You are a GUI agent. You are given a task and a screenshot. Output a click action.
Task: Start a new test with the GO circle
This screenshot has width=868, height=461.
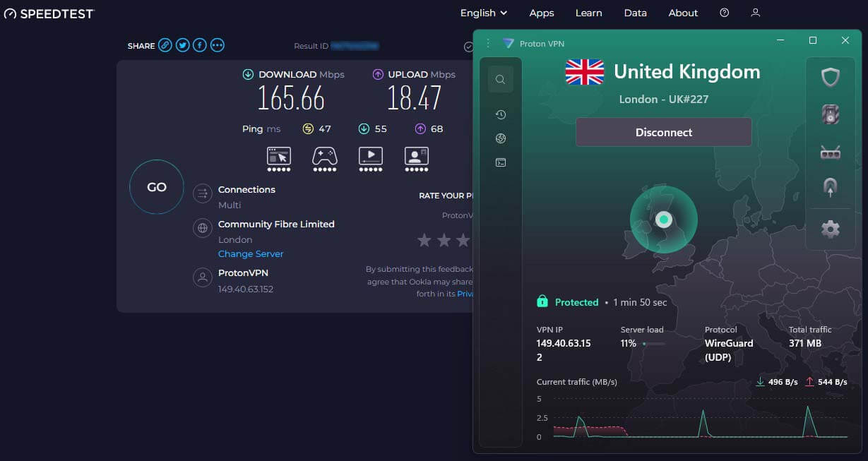click(156, 186)
